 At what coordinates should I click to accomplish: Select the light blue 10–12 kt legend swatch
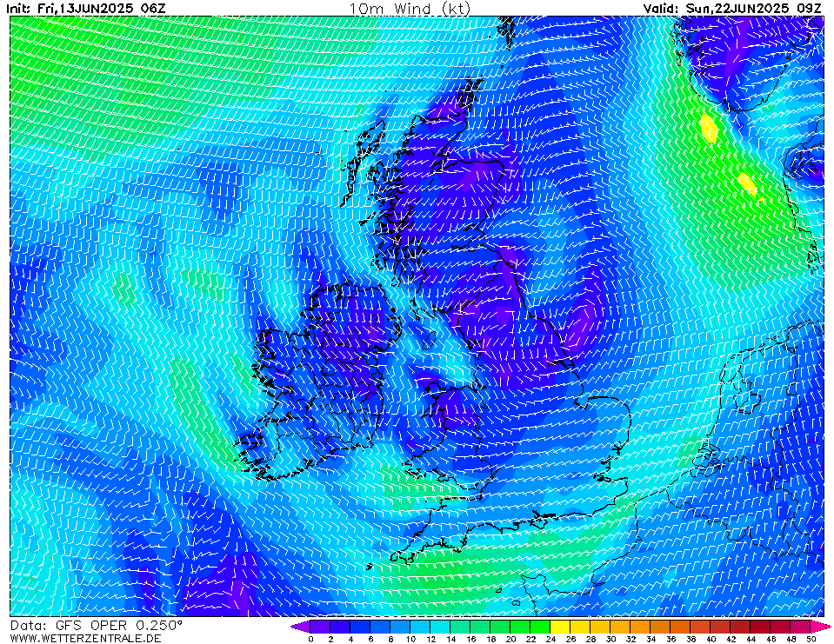point(420,627)
